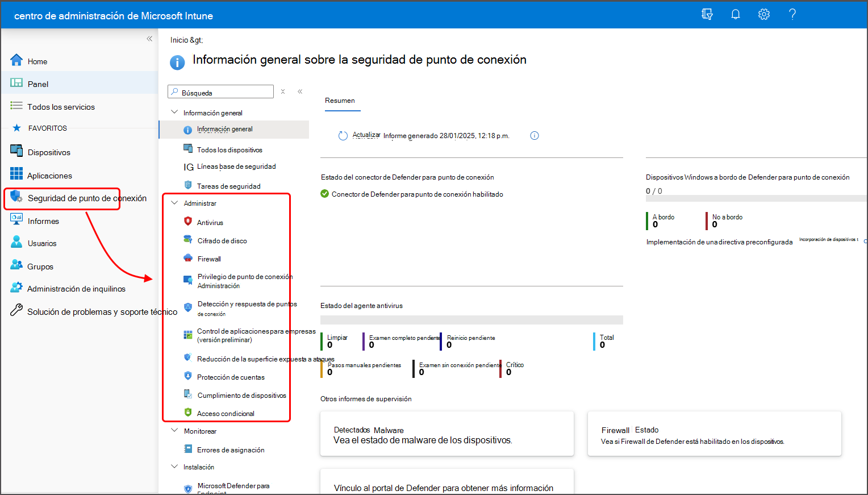The height and width of the screenshot is (495, 868).
Task: Open the Copilot icon in top bar
Action: click(x=707, y=15)
